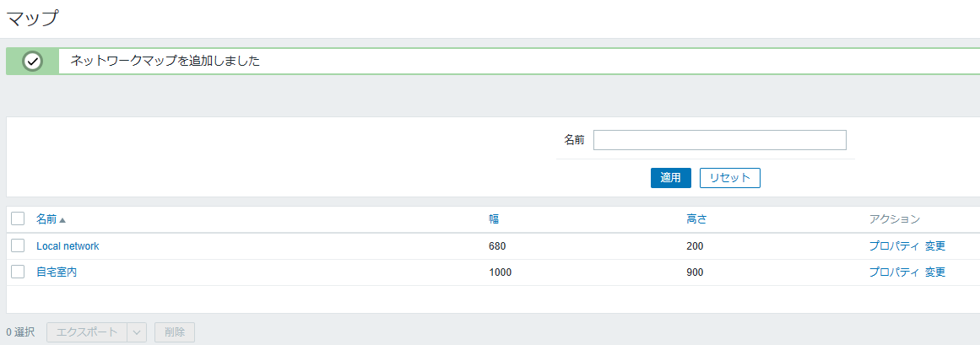The image size is (980, 345).
Task: Apply filter with 適用 button
Action: 670,177
